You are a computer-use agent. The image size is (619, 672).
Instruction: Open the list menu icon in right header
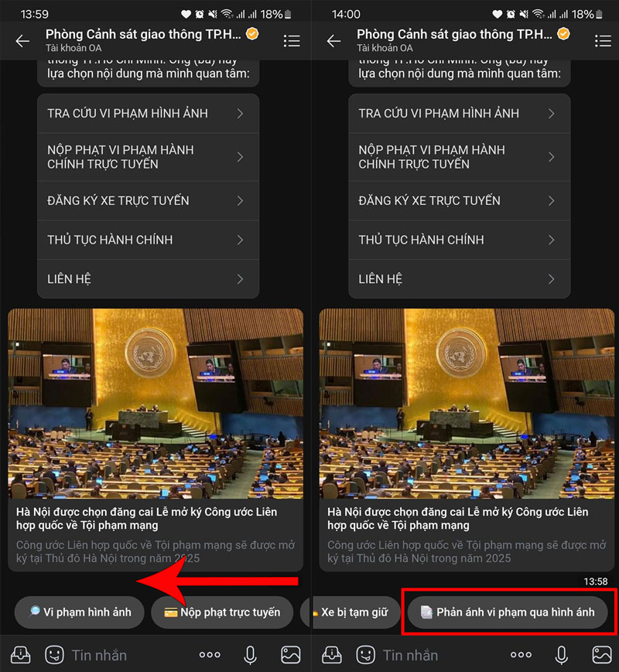click(603, 41)
